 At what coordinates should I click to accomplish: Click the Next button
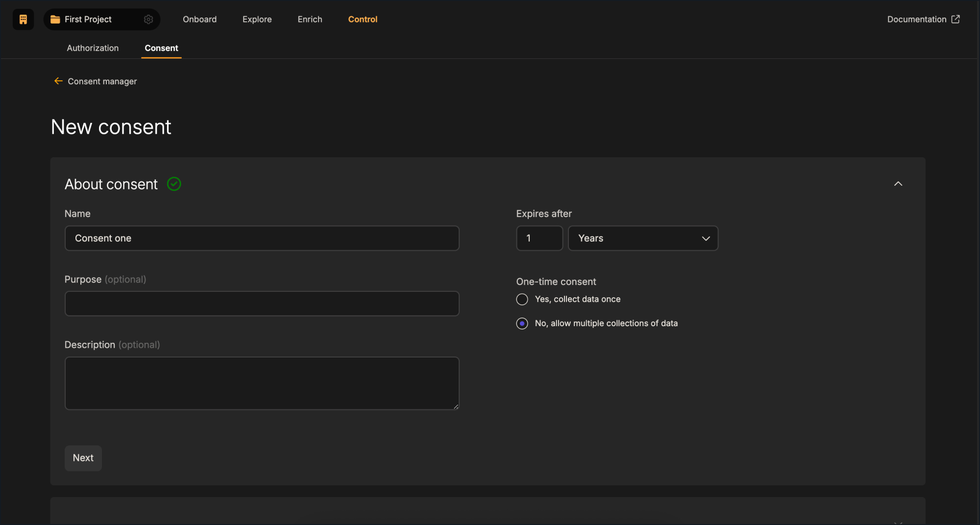coord(83,458)
